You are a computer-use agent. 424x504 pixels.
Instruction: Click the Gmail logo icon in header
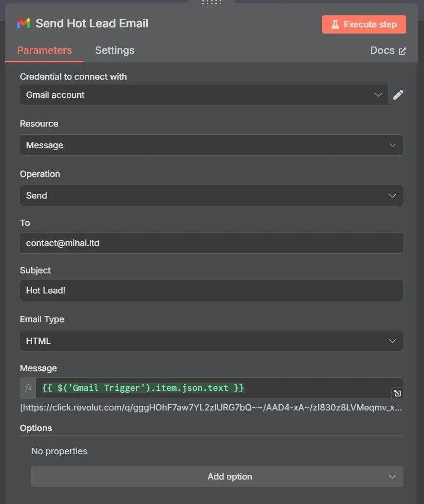[x=23, y=23]
